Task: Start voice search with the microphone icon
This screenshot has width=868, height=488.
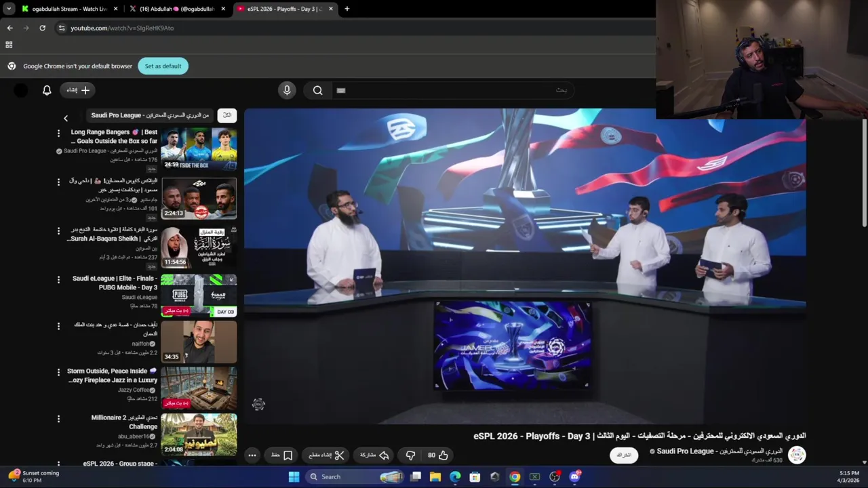Action: [287, 90]
